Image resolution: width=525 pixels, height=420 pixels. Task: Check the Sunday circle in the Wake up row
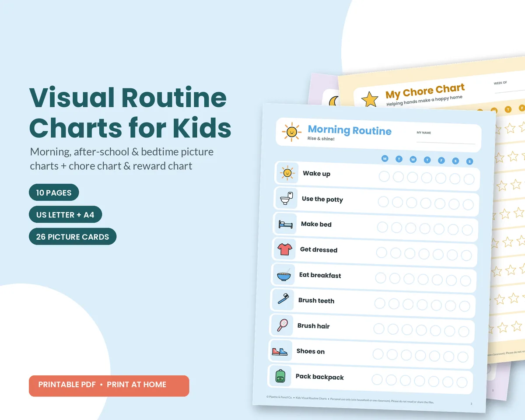tap(469, 179)
